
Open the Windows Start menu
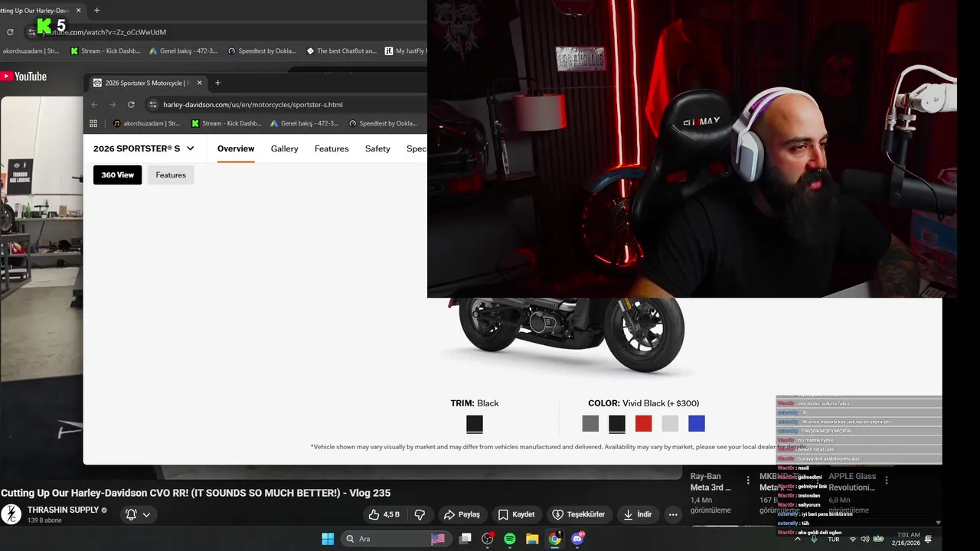click(x=328, y=539)
